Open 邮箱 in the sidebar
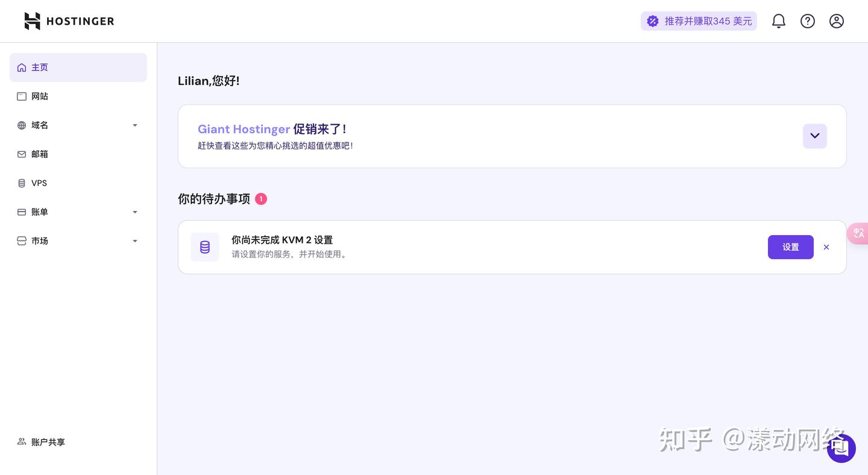Screen dimensions: 868x475 click(78, 154)
